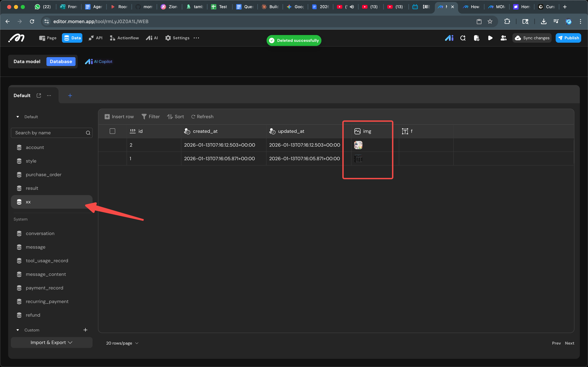Image resolution: width=588 pixels, height=367 pixels.
Task: Click the preview play icon
Action: click(x=490, y=38)
